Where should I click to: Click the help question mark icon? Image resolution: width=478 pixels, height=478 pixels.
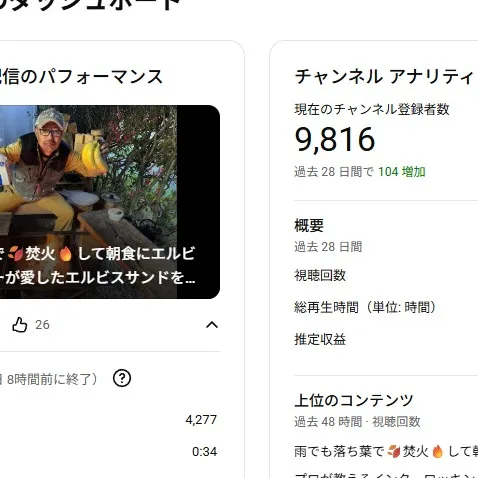[122, 378]
